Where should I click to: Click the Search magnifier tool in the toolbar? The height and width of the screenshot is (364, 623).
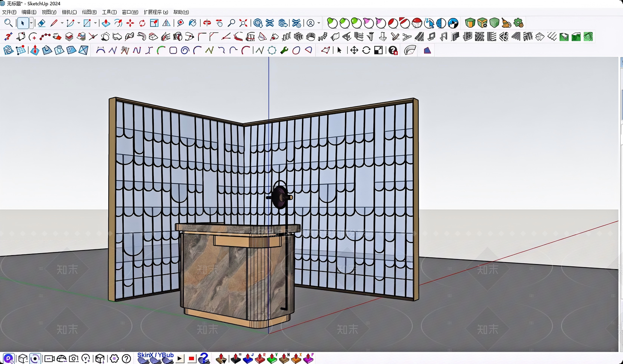(8, 23)
